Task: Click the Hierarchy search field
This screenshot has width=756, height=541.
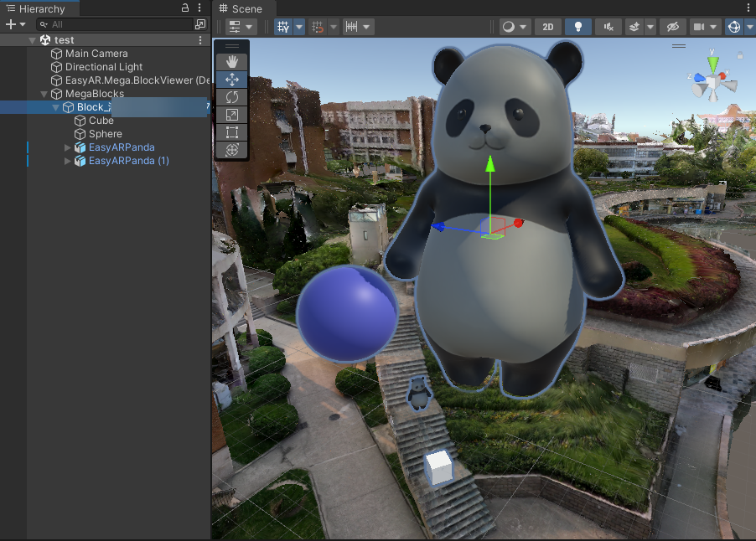Action: click(x=117, y=25)
